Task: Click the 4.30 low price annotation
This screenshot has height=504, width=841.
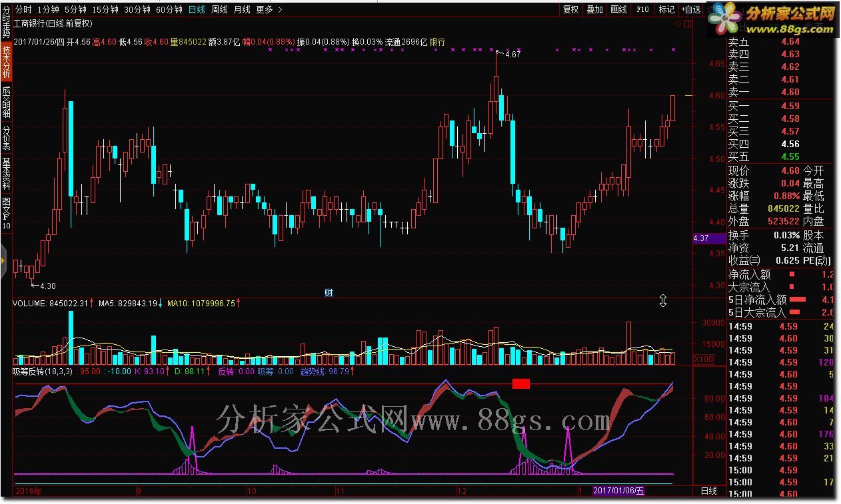Action: point(47,286)
